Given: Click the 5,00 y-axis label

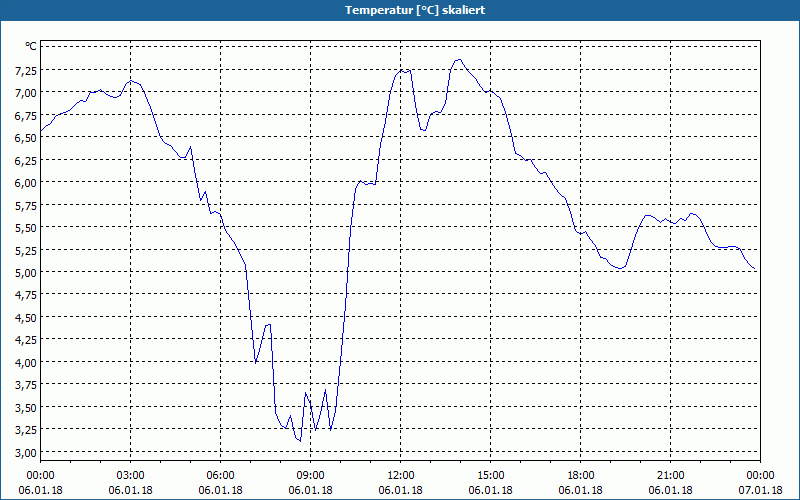Looking at the screenshot, I should point(26,272).
